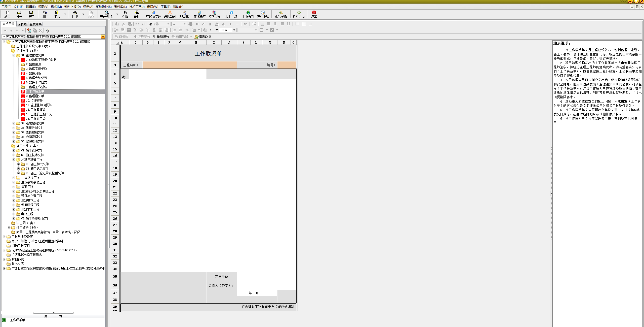Open the dropdown arrow next to 打印
The image size is (644, 327).
pyautogui.click(x=83, y=14)
